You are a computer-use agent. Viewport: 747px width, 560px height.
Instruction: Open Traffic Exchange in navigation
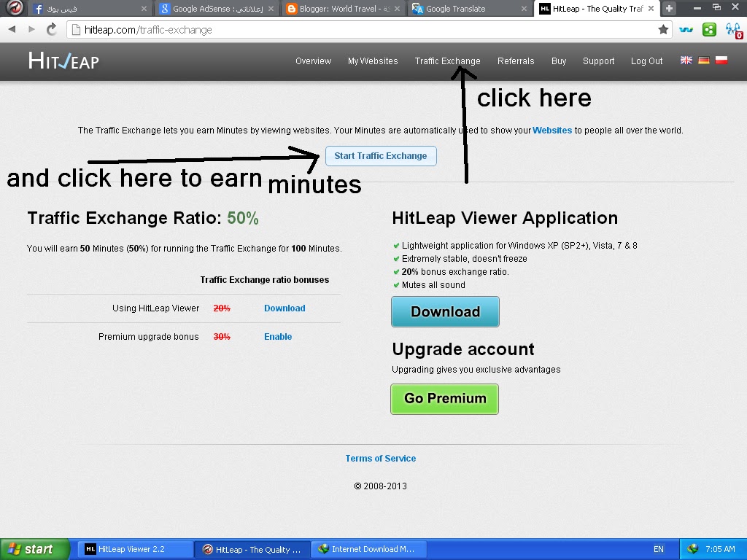click(447, 61)
